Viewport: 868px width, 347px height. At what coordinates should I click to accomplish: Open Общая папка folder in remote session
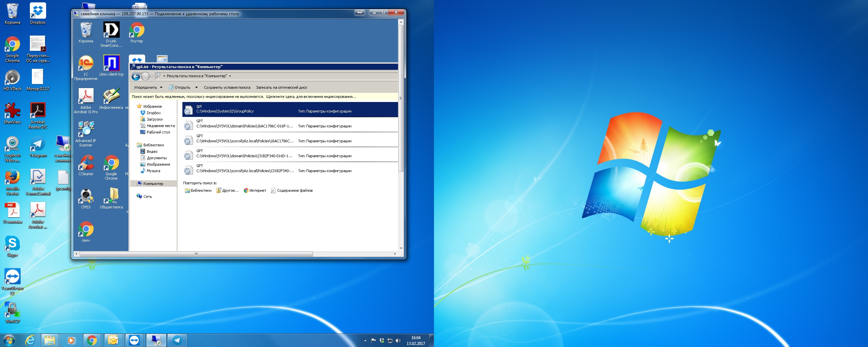pyautogui.click(x=111, y=198)
